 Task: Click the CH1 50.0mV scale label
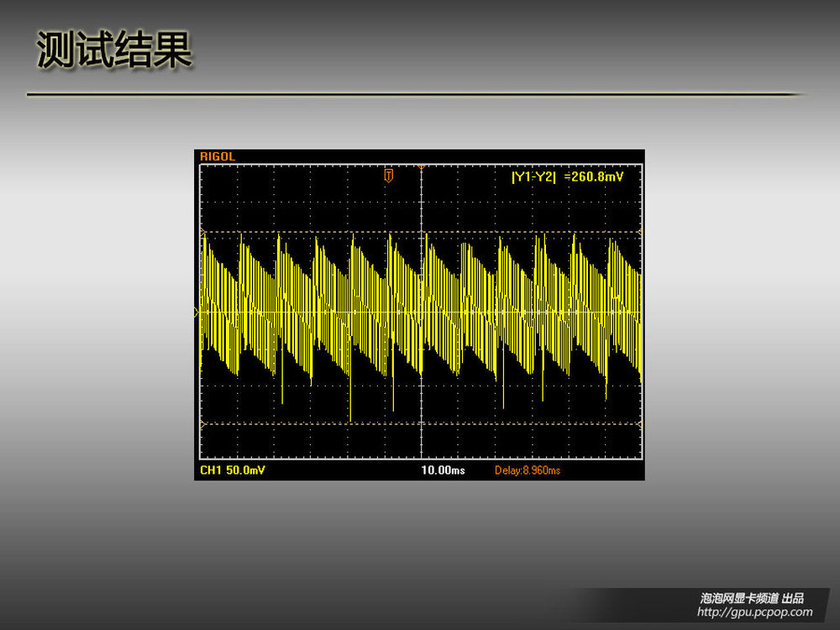(233, 470)
